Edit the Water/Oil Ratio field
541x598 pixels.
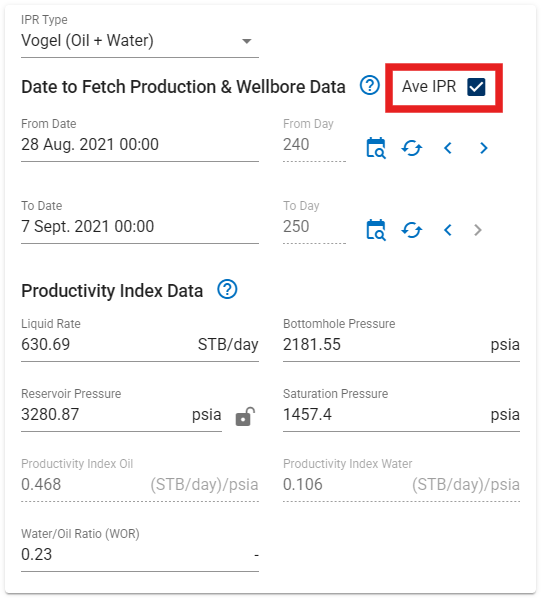[x=140, y=555]
